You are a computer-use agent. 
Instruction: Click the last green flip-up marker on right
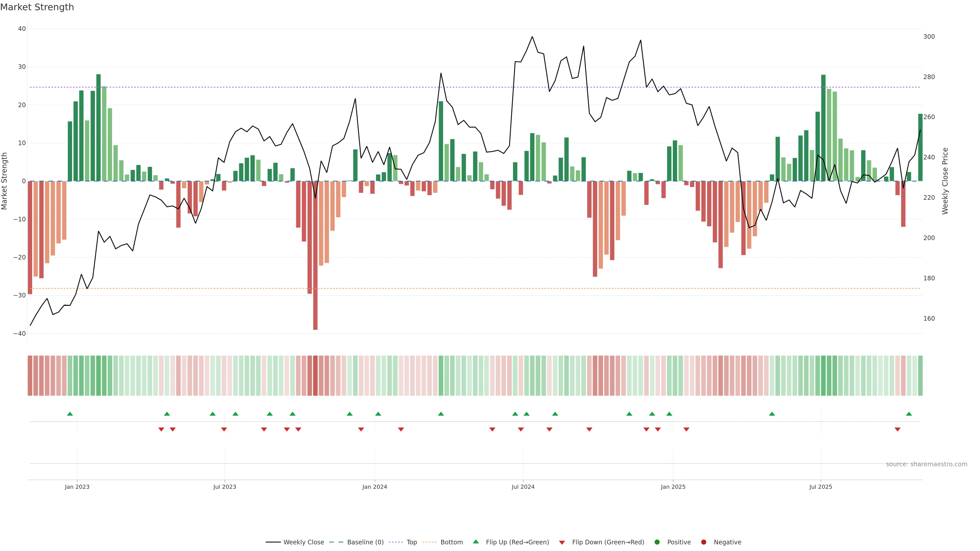pos(909,414)
